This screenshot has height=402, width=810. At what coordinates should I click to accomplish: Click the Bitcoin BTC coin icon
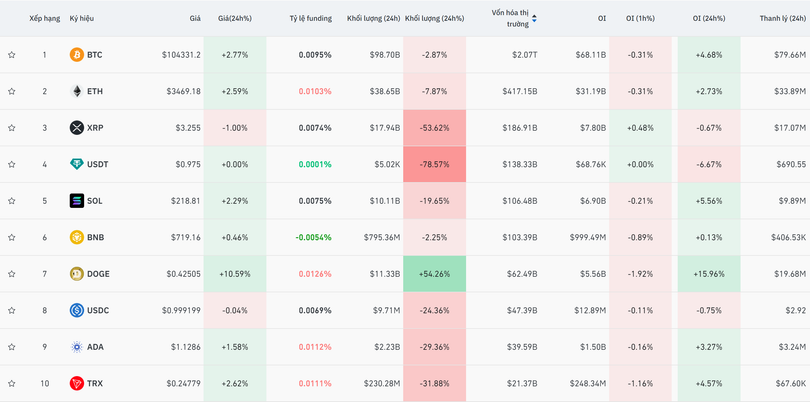coord(77,55)
